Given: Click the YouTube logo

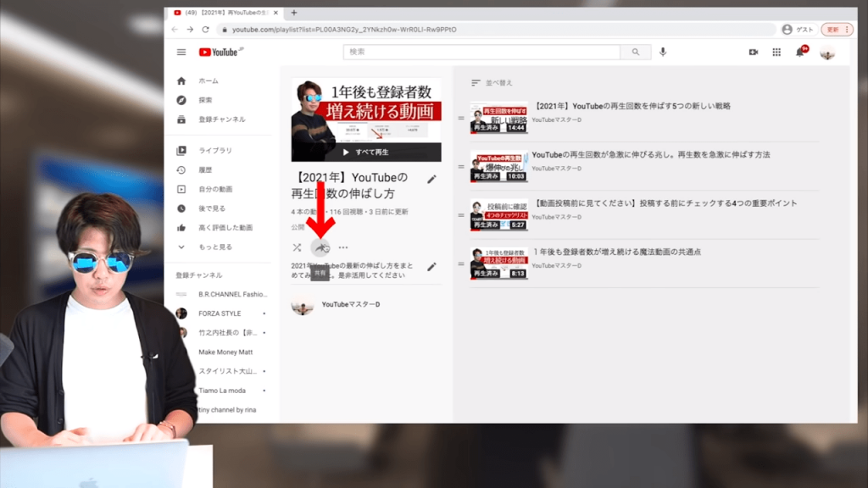Looking at the screenshot, I should click(220, 52).
